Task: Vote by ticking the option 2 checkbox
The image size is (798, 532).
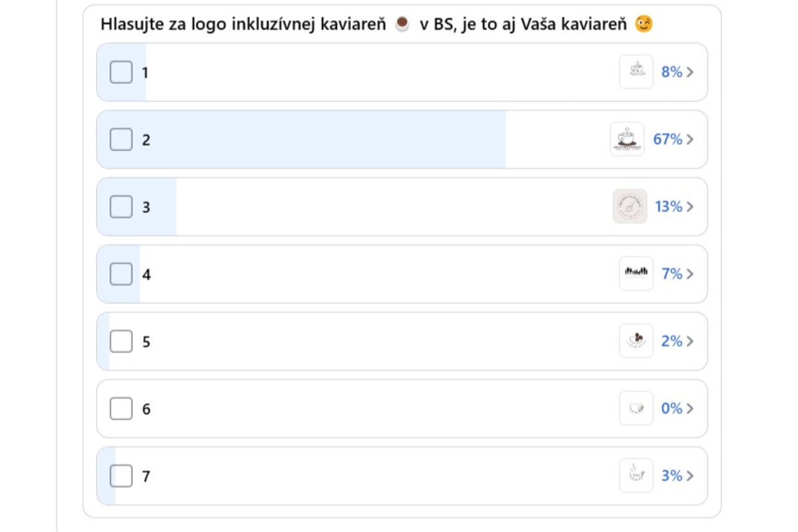Action: pos(121,139)
